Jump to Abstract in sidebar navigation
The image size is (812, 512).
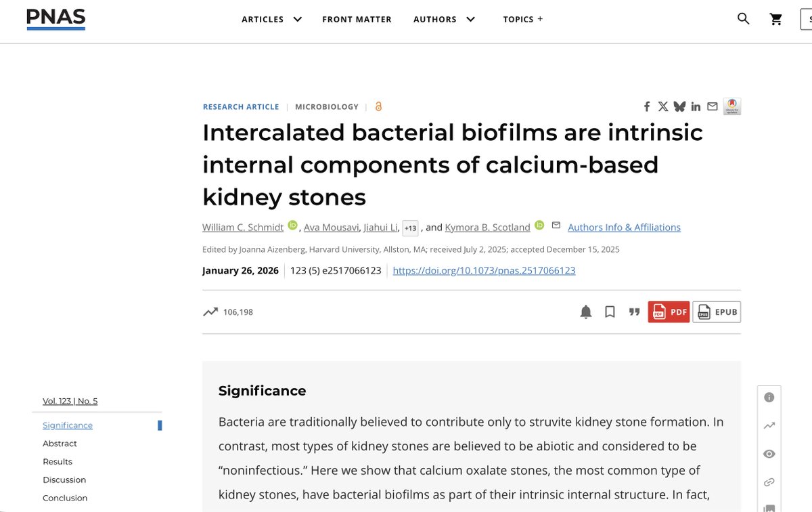(x=60, y=444)
